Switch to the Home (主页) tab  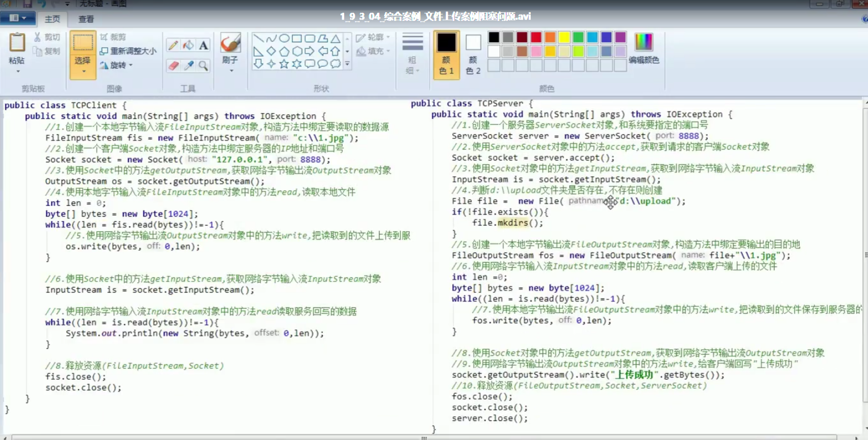click(52, 19)
